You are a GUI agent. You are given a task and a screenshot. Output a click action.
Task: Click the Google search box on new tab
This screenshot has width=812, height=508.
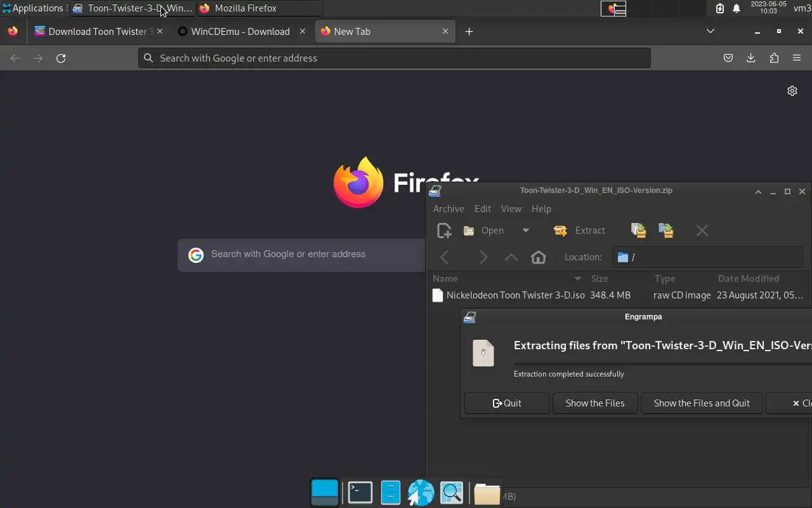[301, 255]
